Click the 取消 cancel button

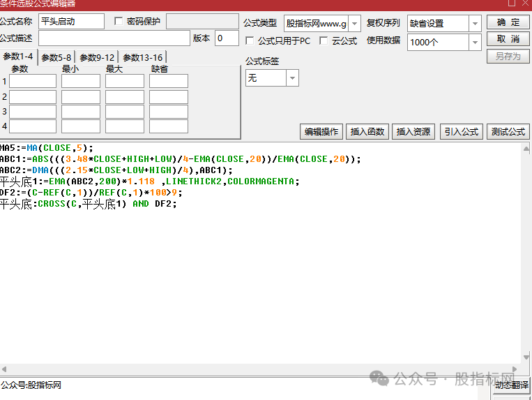508,39
